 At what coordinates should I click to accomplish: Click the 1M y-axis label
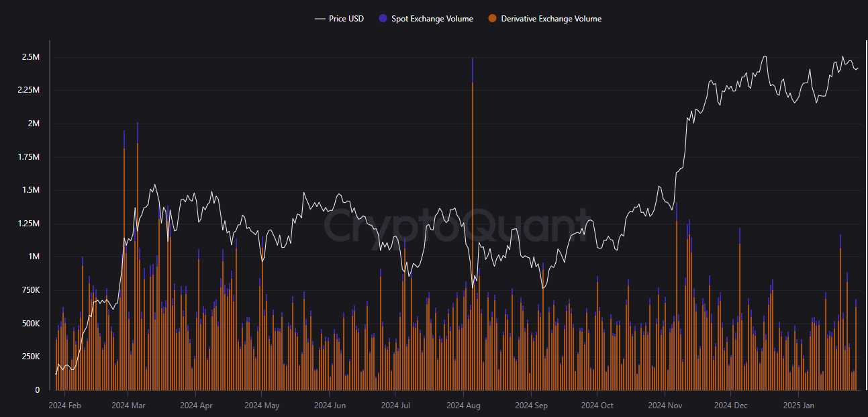click(34, 257)
